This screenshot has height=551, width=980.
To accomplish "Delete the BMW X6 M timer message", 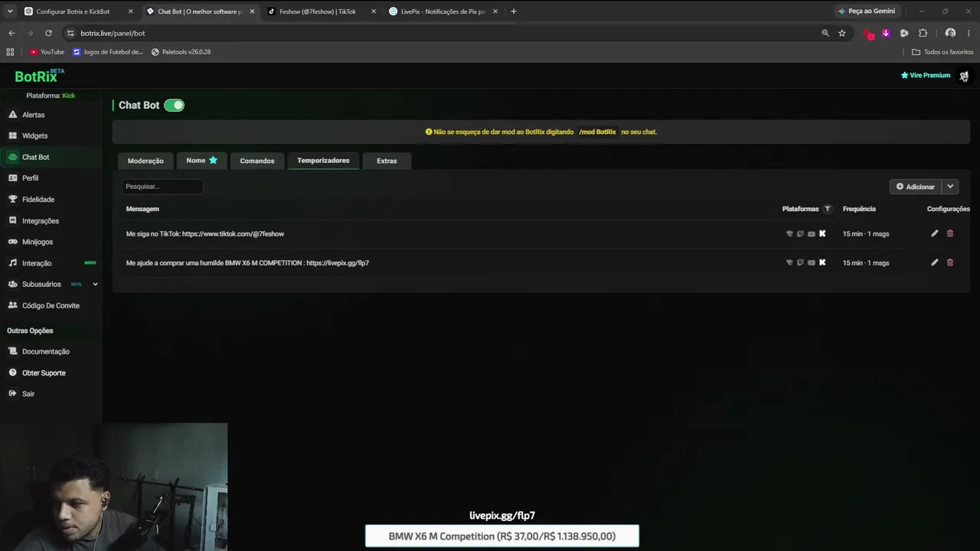I will click(x=950, y=262).
